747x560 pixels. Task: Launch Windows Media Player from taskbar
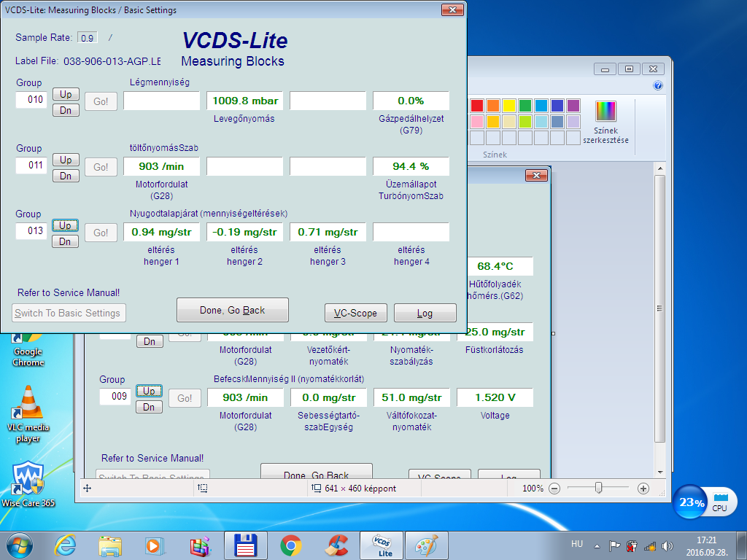155,545
